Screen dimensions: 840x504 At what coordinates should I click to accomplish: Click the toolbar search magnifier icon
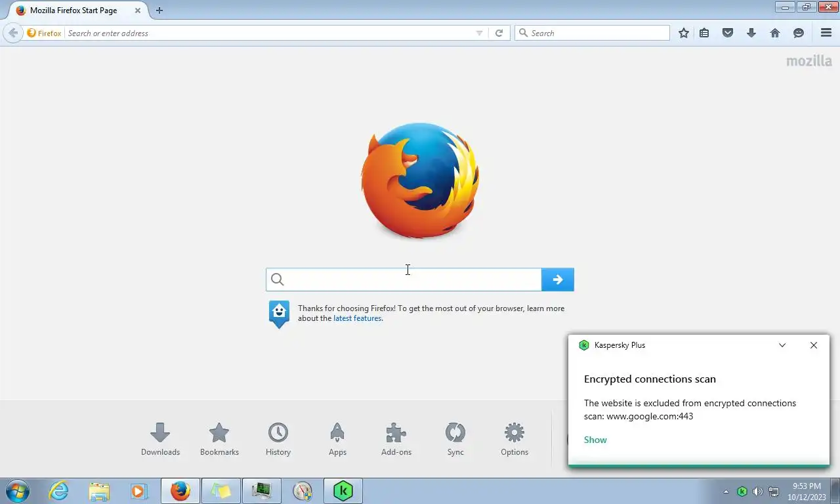pos(523,33)
